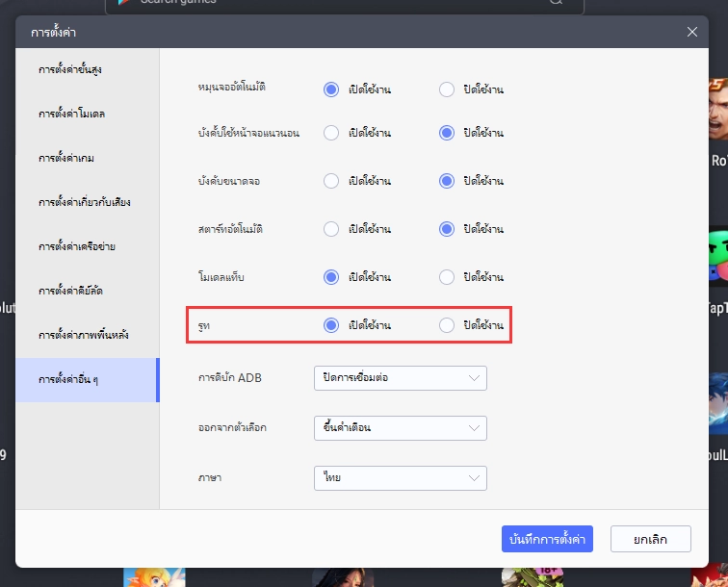The width and height of the screenshot is (728, 587).
Task: Enable สตาร์ทอัตโนมัติ auto-start radio
Action: click(x=331, y=229)
